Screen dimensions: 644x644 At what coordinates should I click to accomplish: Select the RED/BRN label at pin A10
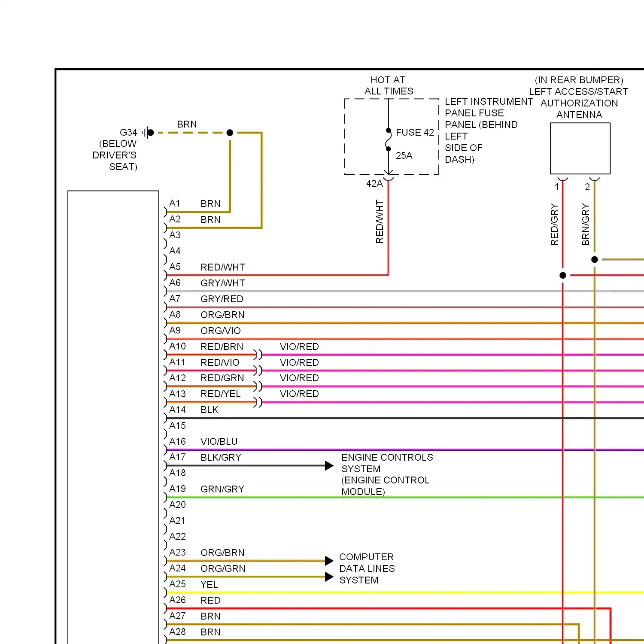(222, 346)
